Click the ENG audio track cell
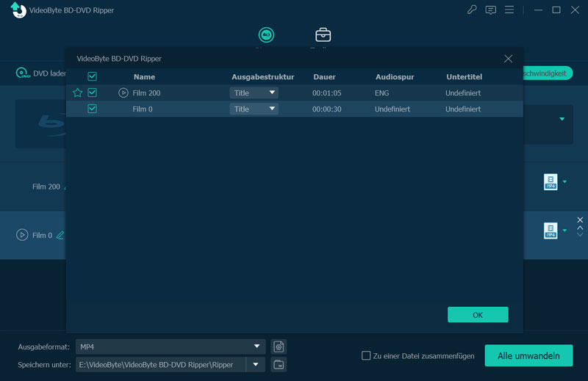Image resolution: width=588 pixels, height=381 pixels. coord(381,93)
